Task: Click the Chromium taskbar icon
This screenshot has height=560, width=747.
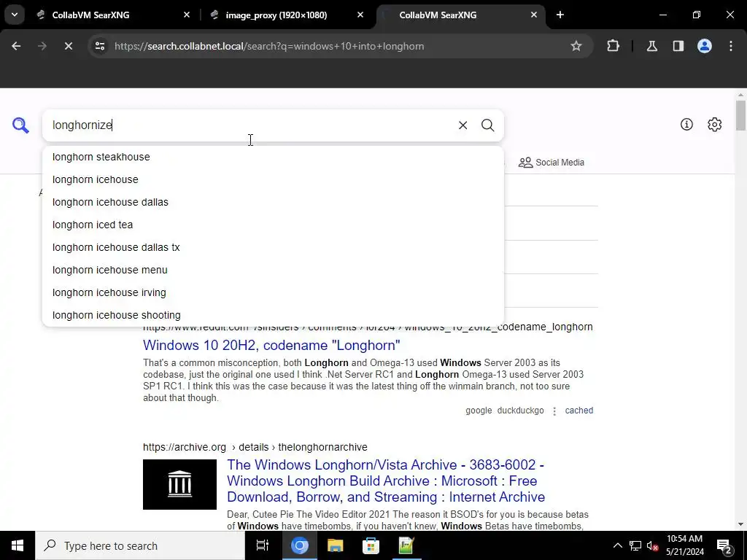Action: click(x=300, y=545)
